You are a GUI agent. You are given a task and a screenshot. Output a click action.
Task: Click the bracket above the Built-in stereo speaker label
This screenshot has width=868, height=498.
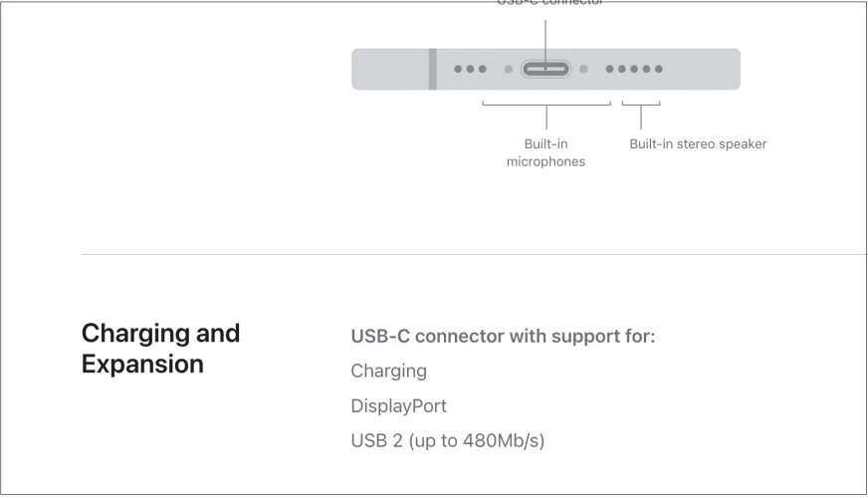point(641,104)
